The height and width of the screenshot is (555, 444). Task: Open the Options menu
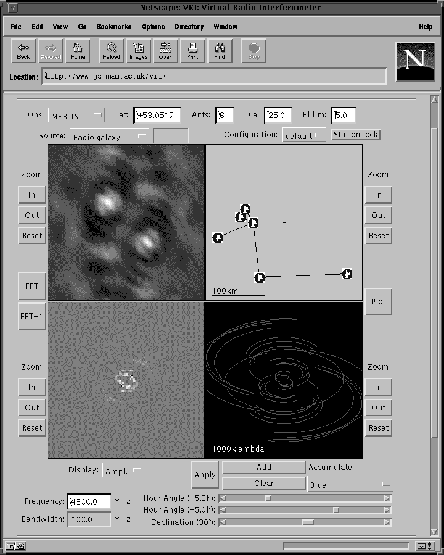(153, 27)
